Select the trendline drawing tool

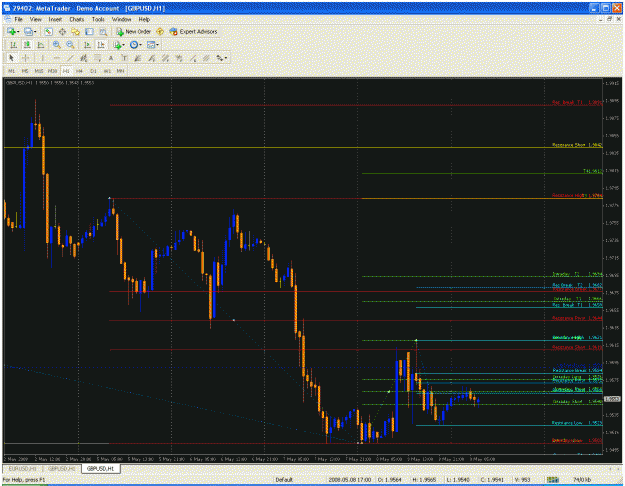pos(70,58)
